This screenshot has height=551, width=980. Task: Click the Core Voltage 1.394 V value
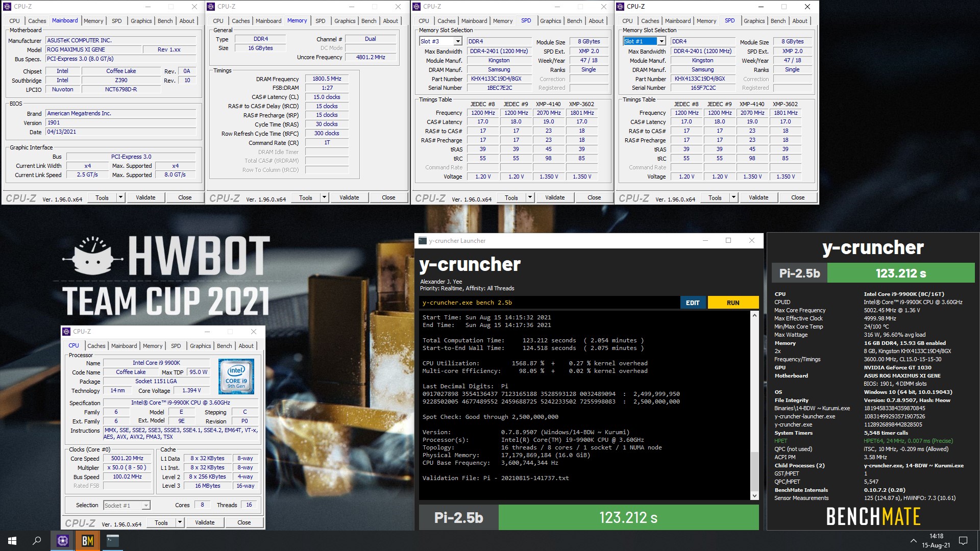[191, 391]
